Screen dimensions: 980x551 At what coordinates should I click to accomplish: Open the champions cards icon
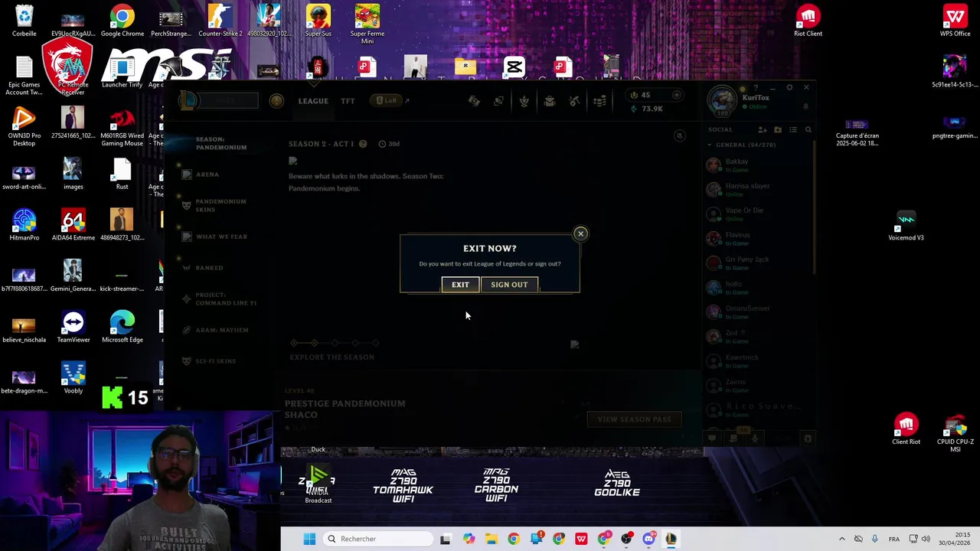click(x=499, y=101)
